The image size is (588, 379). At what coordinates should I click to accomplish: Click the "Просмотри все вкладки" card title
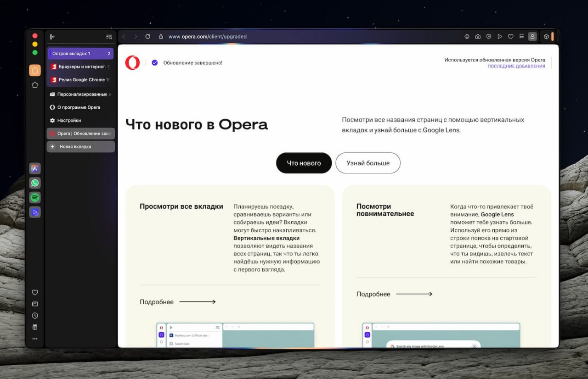point(181,206)
